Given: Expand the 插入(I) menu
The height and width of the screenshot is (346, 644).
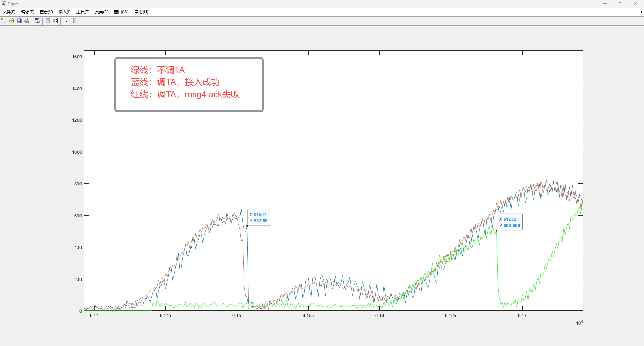Looking at the screenshot, I should click(x=65, y=12).
